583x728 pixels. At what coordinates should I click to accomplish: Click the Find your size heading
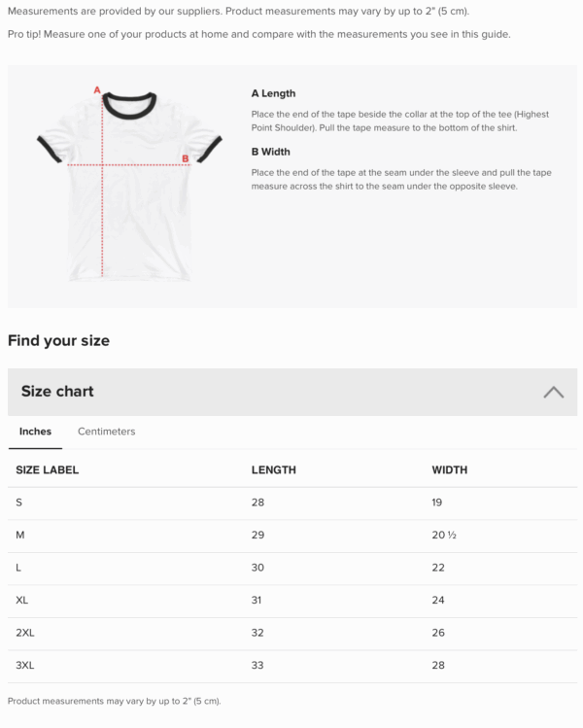pos(58,341)
